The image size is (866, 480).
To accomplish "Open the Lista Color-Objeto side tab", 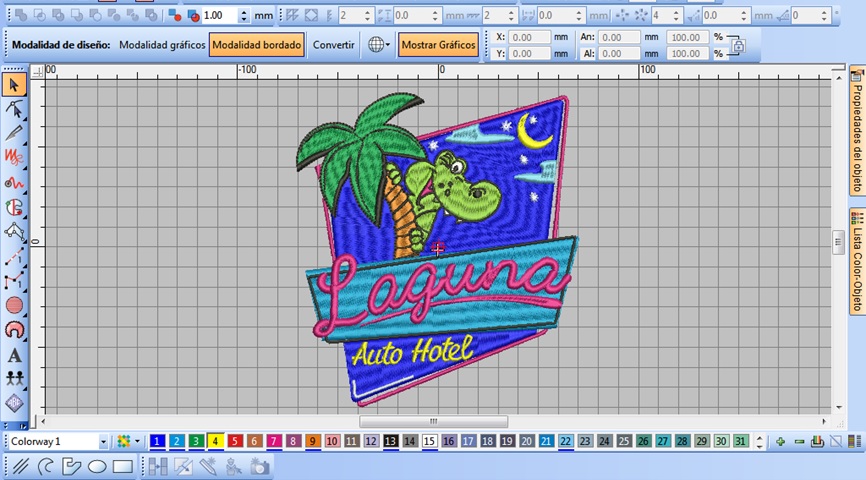I will (x=857, y=262).
